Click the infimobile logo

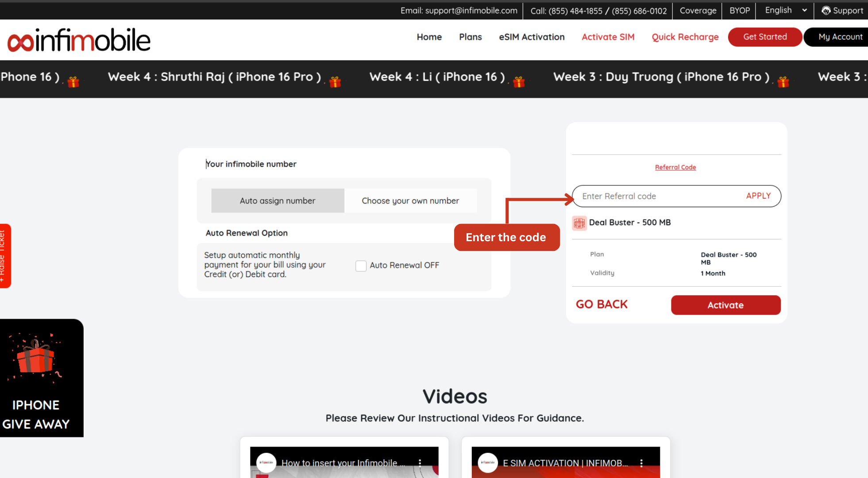coord(79,40)
